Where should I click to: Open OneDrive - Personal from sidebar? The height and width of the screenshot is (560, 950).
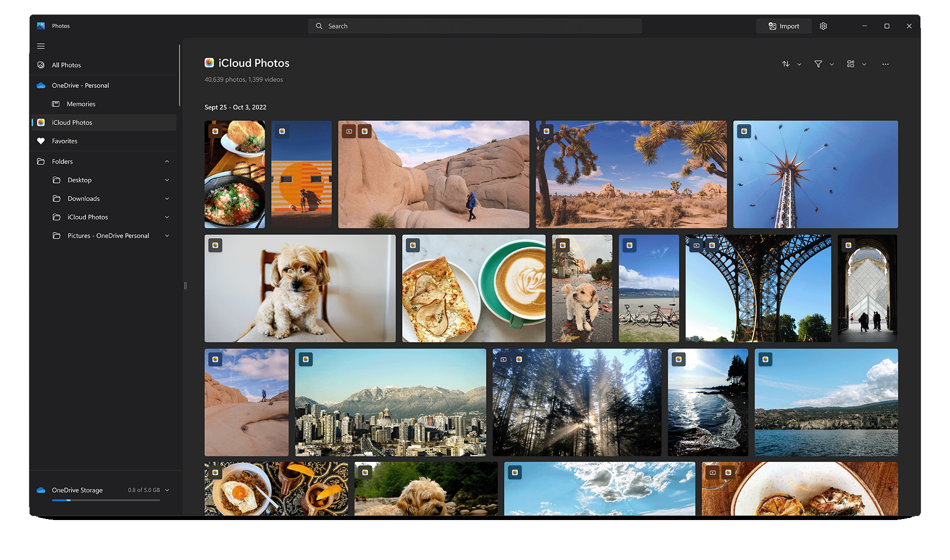80,85
